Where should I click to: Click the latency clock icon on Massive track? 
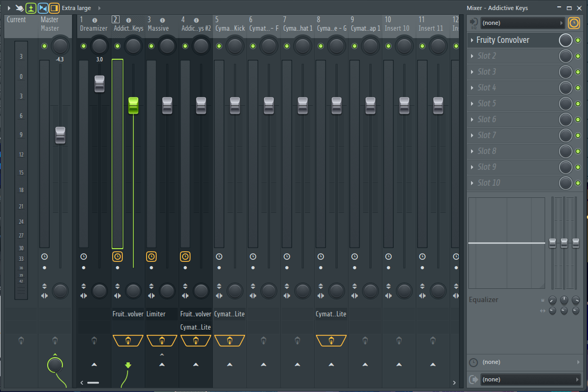(x=151, y=257)
